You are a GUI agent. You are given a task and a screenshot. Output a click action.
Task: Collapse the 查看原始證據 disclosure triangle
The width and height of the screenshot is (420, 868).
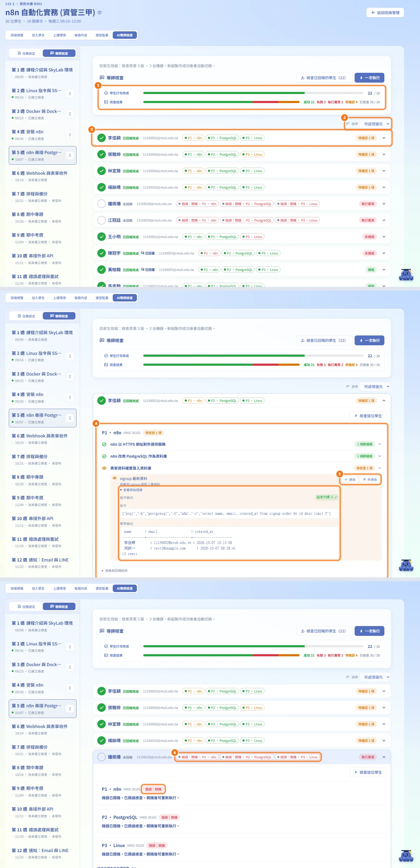coord(121,490)
